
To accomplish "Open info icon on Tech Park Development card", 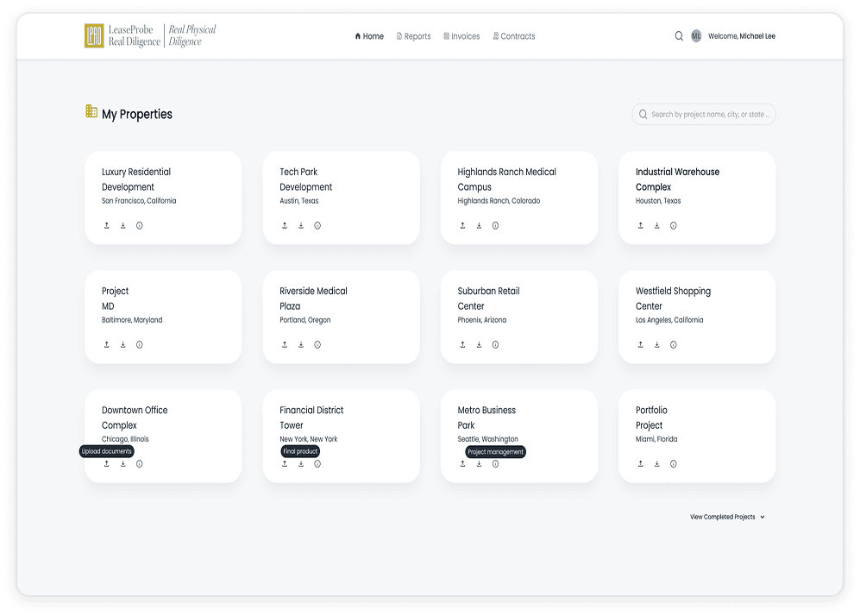I will [x=317, y=225].
